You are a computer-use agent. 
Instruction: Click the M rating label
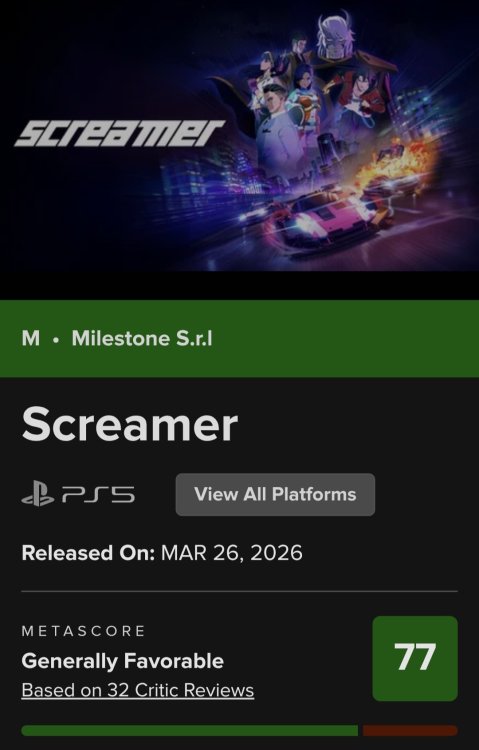31,339
